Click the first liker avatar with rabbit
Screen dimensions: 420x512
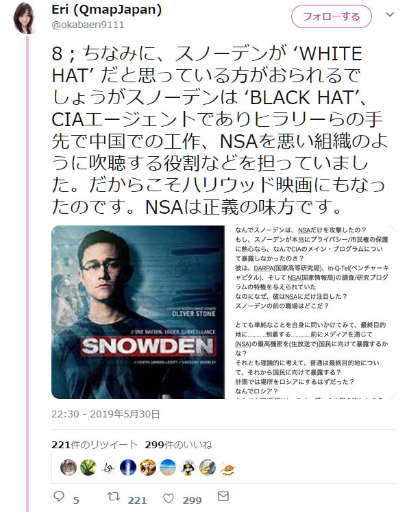pyautogui.click(x=69, y=467)
